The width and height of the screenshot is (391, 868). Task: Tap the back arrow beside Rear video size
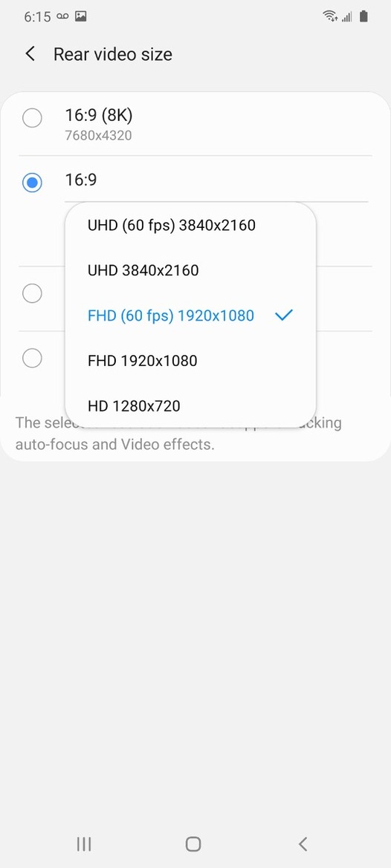[x=30, y=54]
